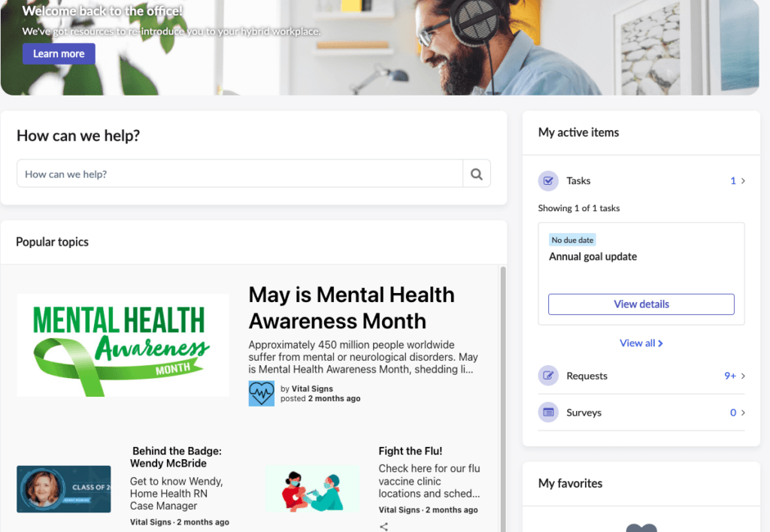Expand Surveys using its chevron
The height and width of the screenshot is (532, 770).
click(x=743, y=413)
